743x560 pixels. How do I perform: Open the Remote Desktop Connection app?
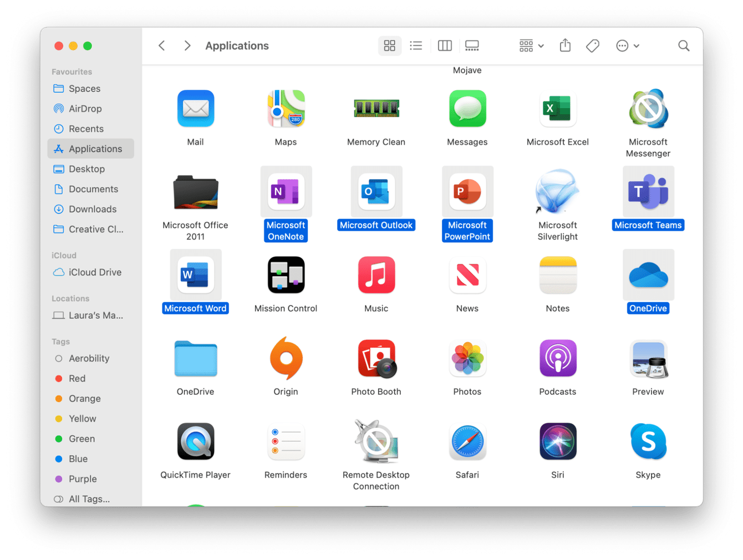click(x=376, y=441)
